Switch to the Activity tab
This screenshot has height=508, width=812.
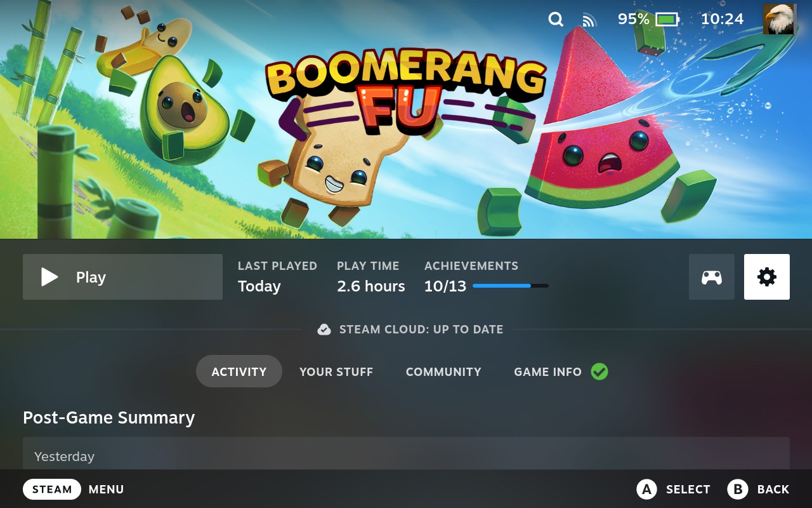(x=239, y=371)
